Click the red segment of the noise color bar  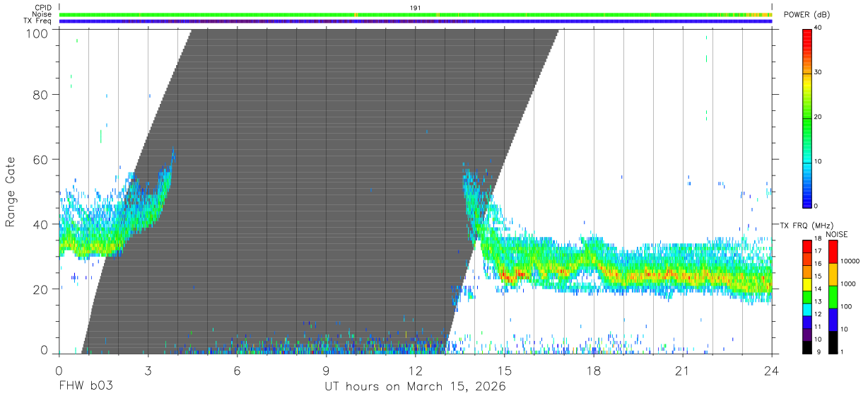tap(833, 252)
